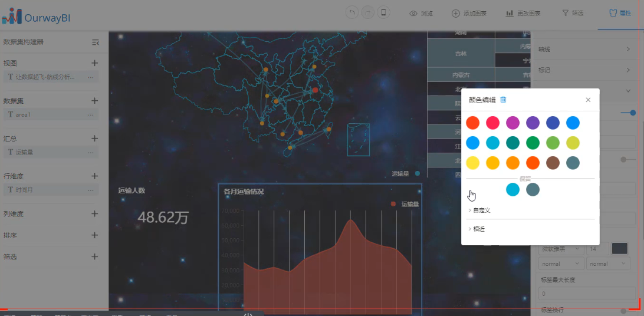
Task: Pick the brown color swatch
Action: 553,162
